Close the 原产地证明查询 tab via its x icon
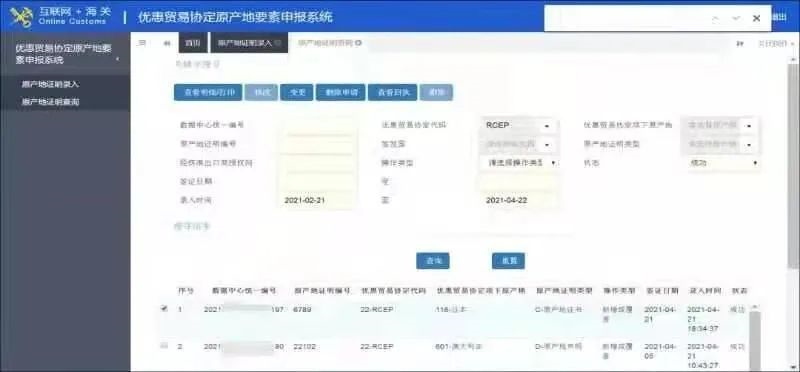The image size is (800, 372). pyautogui.click(x=359, y=43)
